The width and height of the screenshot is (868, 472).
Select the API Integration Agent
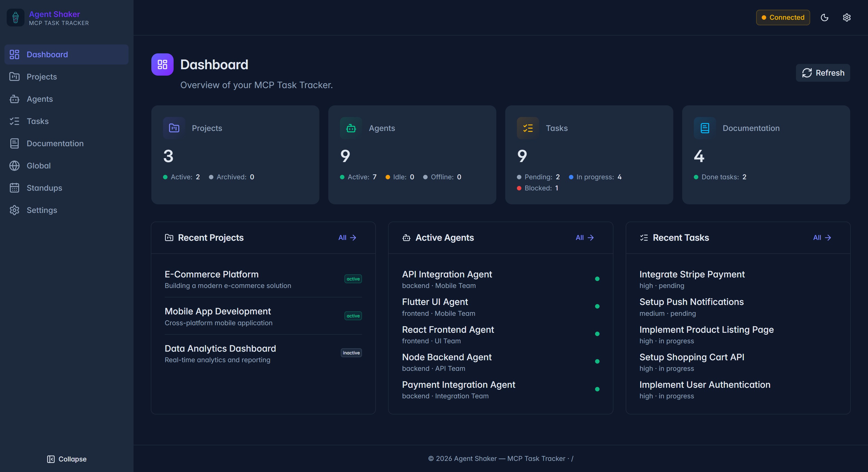(x=500, y=279)
